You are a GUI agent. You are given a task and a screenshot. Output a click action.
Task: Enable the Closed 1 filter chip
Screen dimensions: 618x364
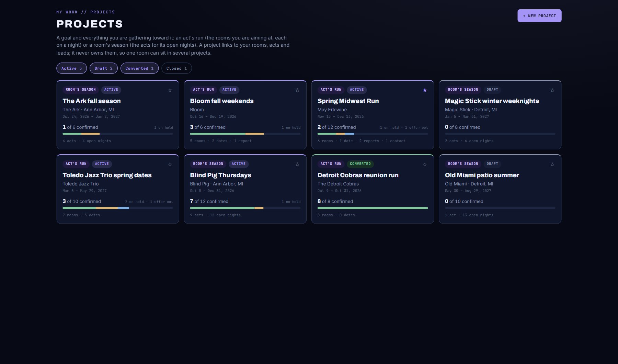click(x=176, y=68)
